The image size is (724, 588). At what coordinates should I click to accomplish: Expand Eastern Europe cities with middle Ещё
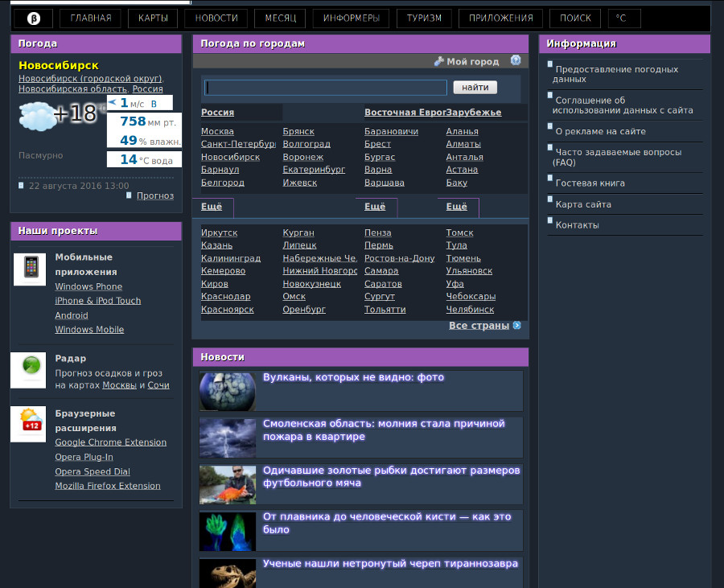(x=375, y=207)
